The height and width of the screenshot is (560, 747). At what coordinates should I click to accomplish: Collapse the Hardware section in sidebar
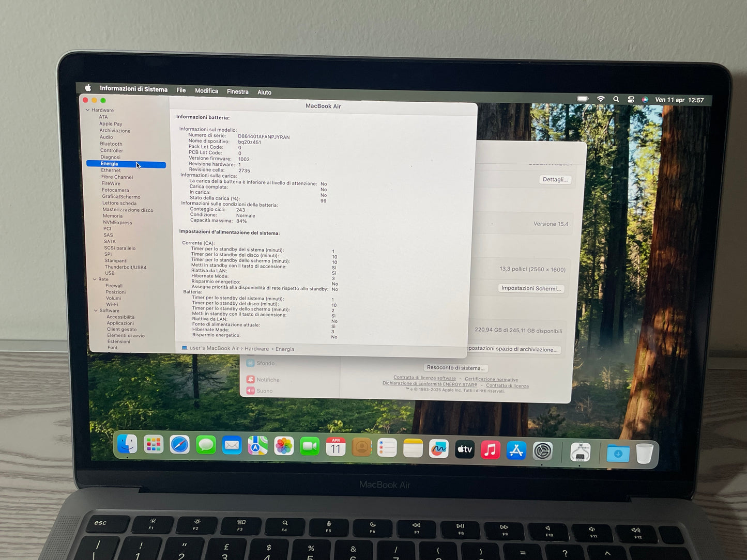(88, 110)
